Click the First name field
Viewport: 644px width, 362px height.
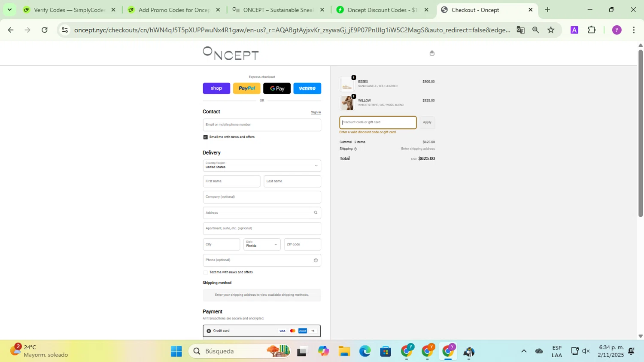(231, 181)
